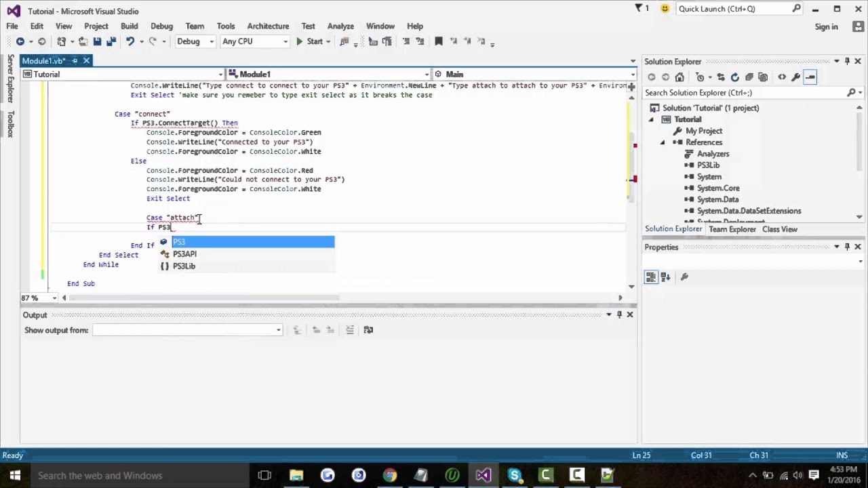
Task: Open the Build menu
Action: [x=130, y=26]
